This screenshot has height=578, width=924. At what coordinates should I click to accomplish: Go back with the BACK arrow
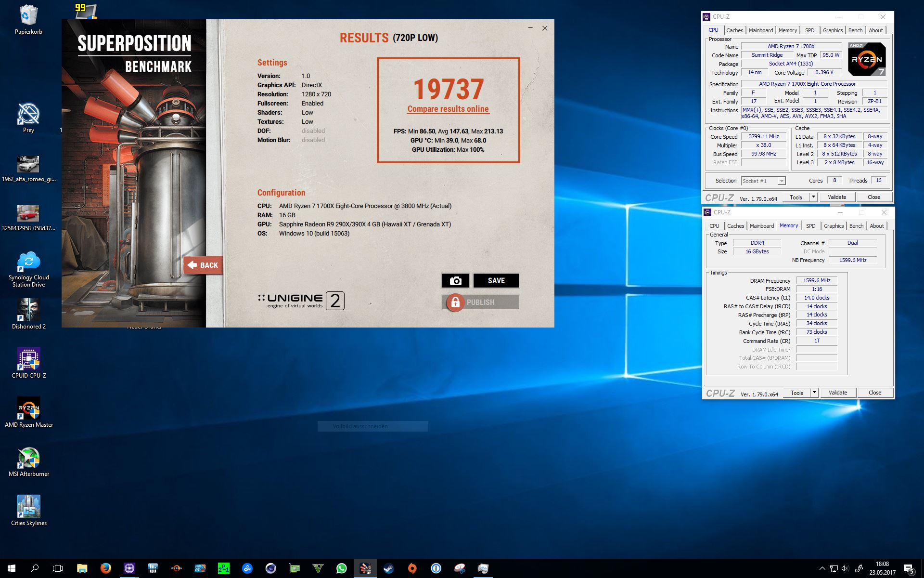(203, 265)
